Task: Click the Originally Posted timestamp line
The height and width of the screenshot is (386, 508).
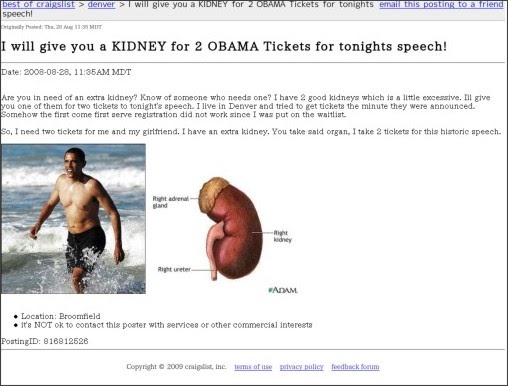Action: point(52,27)
